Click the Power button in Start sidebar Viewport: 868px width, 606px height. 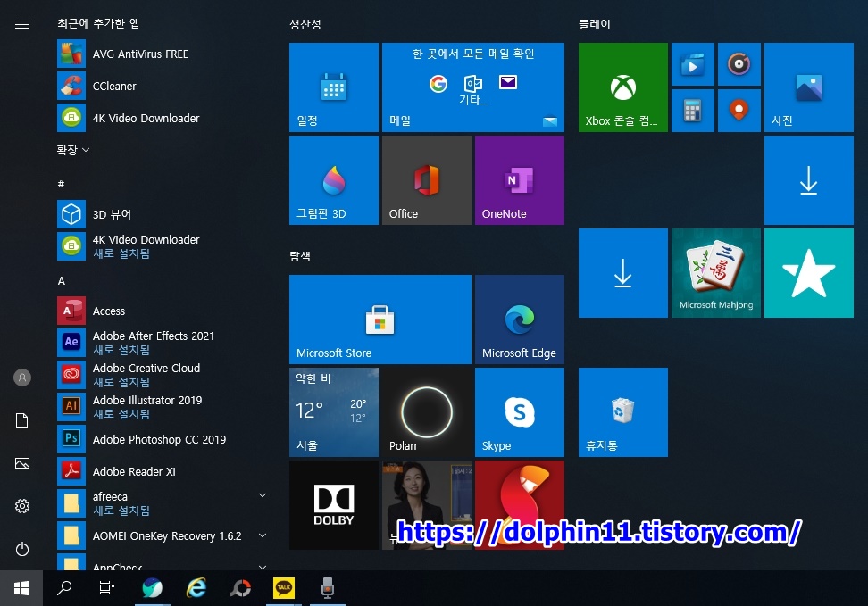pos(22,549)
